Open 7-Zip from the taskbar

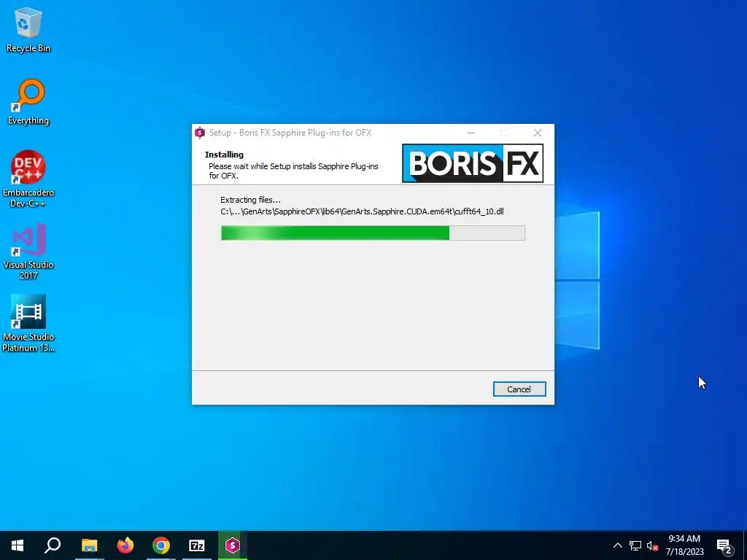(197, 545)
